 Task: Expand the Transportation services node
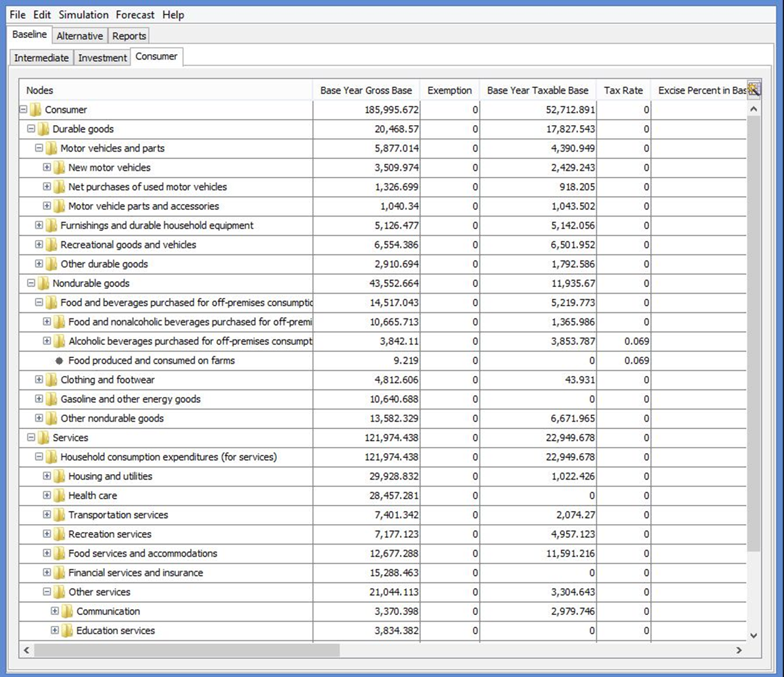pos(47,515)
